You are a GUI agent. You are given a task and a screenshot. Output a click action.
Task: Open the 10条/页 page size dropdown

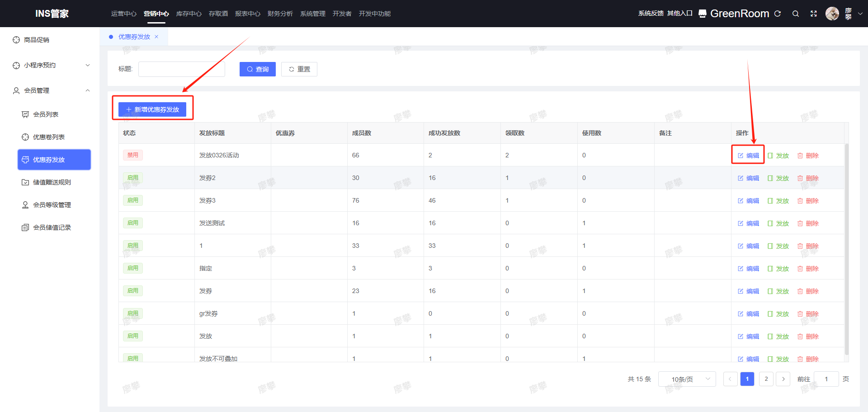tap(687, 379)
